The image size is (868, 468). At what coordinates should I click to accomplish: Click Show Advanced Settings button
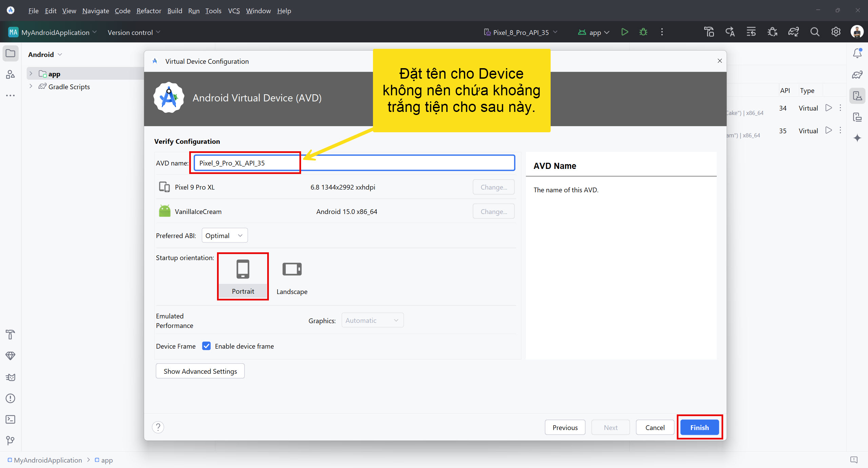(x=200, y=371)
